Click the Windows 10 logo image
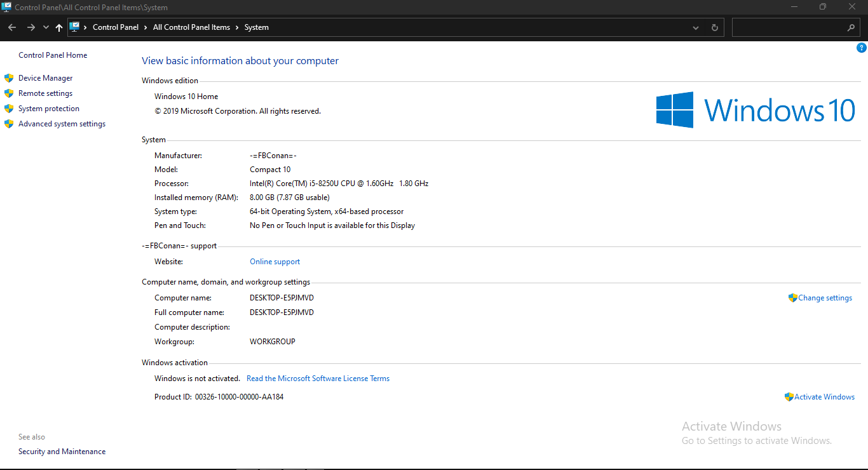This screenshot has width=868, height=470. [756, 110]
